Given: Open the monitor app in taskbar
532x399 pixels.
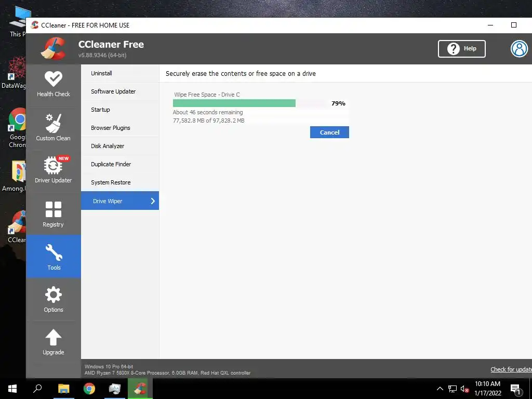Looking at the screenshot, I should (115, 389).
